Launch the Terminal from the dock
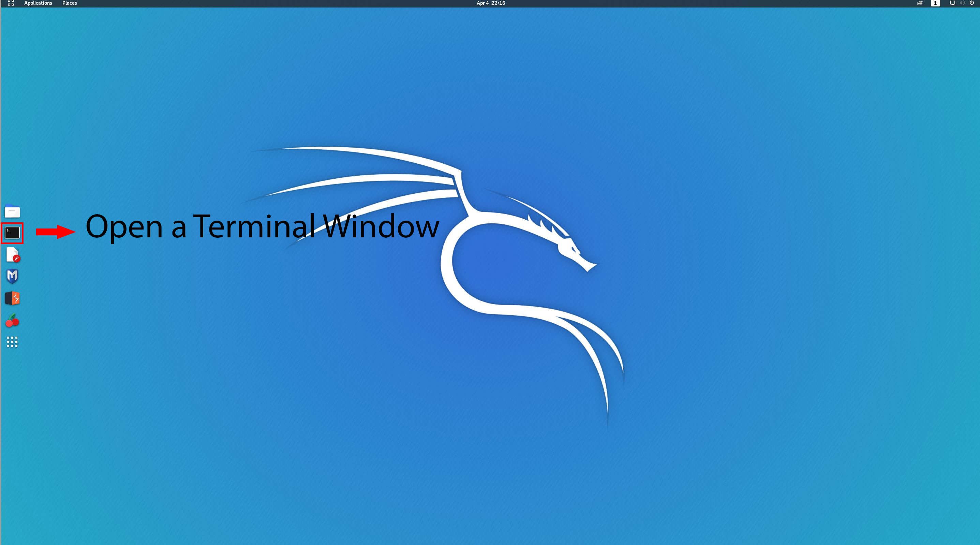This screenshot has height=545, width=980. coord(12,233)
